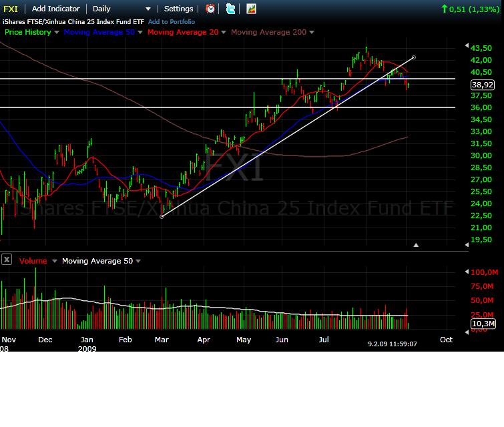The image size is (504, 427).
Task: Click the top price axis arrow
Action: [467, 45]
